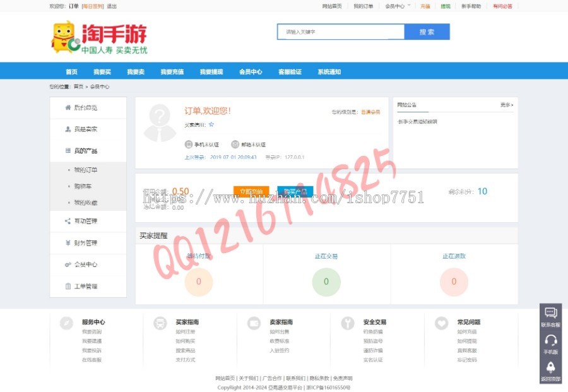
Task: Click 免责声明 in the bottom footer links
Action: click(343, 378)
